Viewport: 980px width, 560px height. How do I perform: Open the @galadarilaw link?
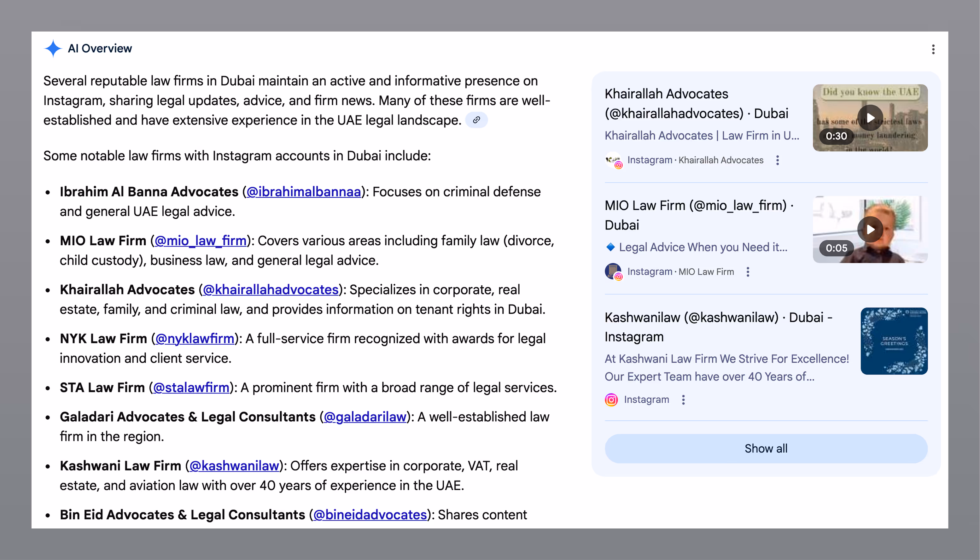click(x=365, y=417)
